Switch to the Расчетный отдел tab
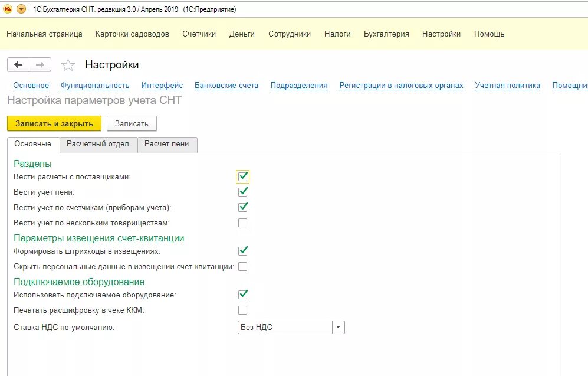Image resolution: width=588 pixels, height=376 pixels. (x=98, y=144)
